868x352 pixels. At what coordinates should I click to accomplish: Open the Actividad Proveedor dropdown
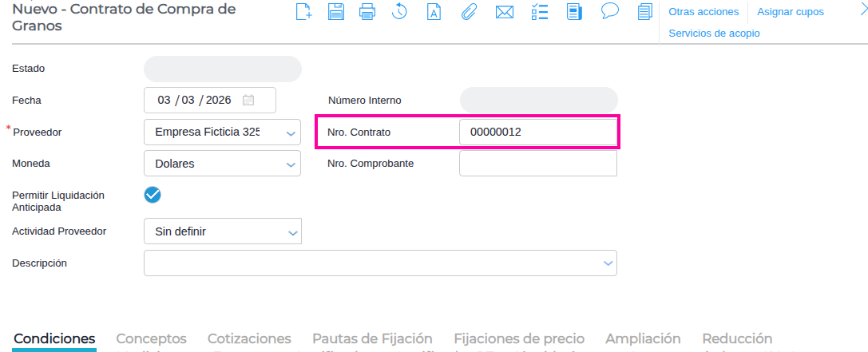coord(291,232)
